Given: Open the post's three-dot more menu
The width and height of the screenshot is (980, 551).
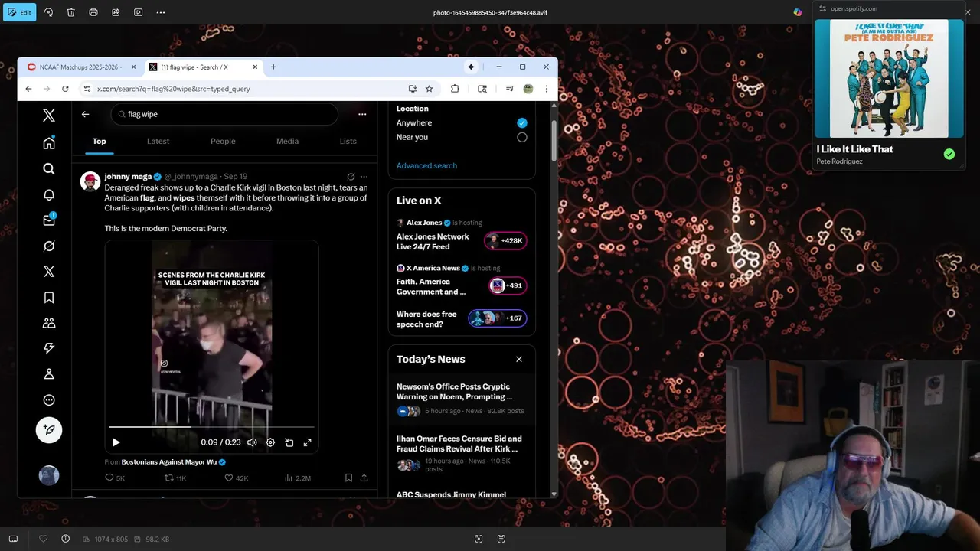Looking at the screenshot, I should pos(364,177).
